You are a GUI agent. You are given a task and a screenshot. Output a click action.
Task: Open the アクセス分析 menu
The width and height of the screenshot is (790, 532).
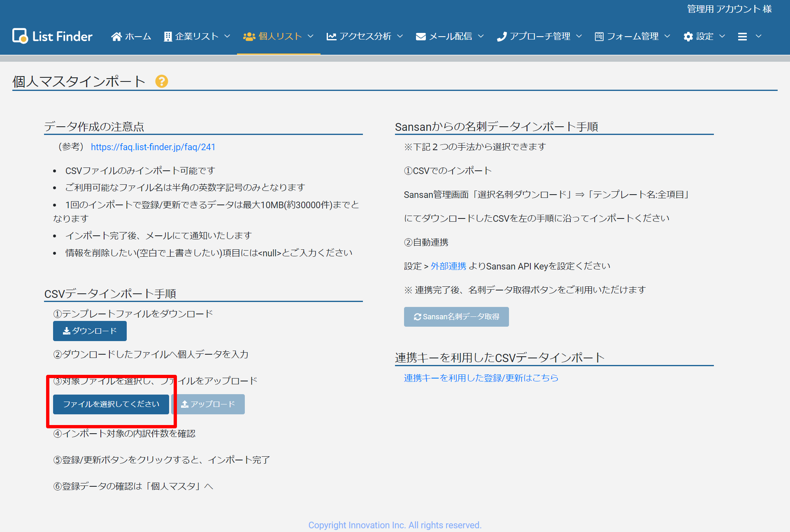pos(365,37)
